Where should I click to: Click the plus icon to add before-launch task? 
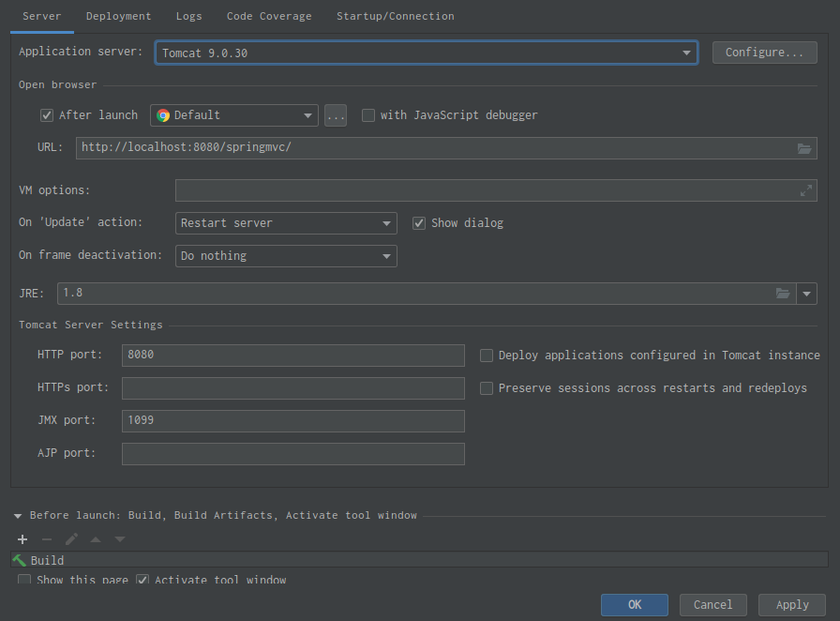(x=22, y=539)
